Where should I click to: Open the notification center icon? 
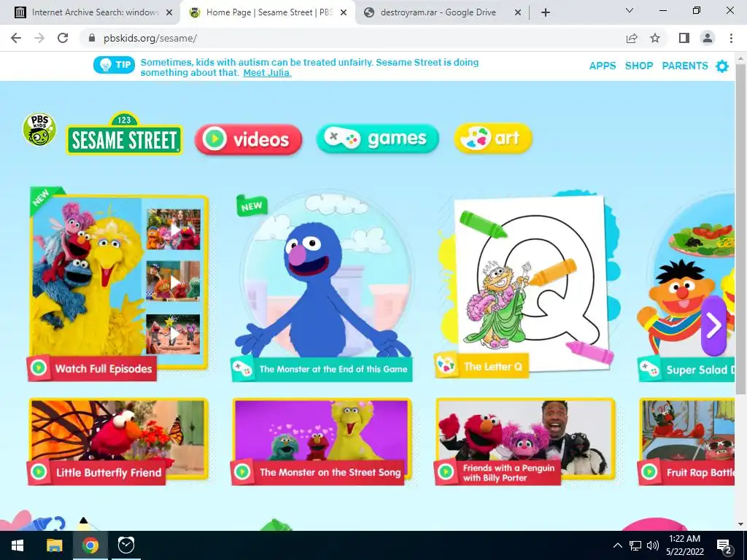coord(724,547)
